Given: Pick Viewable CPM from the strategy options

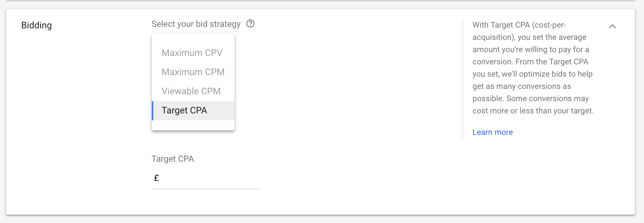Looking at the screenshot, I should 191,91.
